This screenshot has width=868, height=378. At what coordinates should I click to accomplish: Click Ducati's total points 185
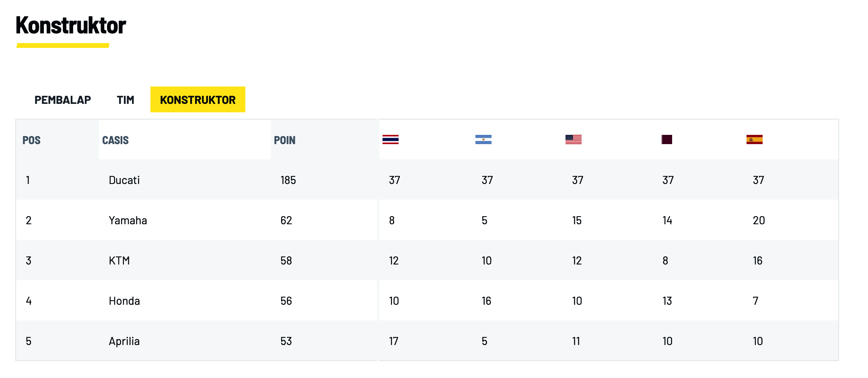click(x=288, y=180)
